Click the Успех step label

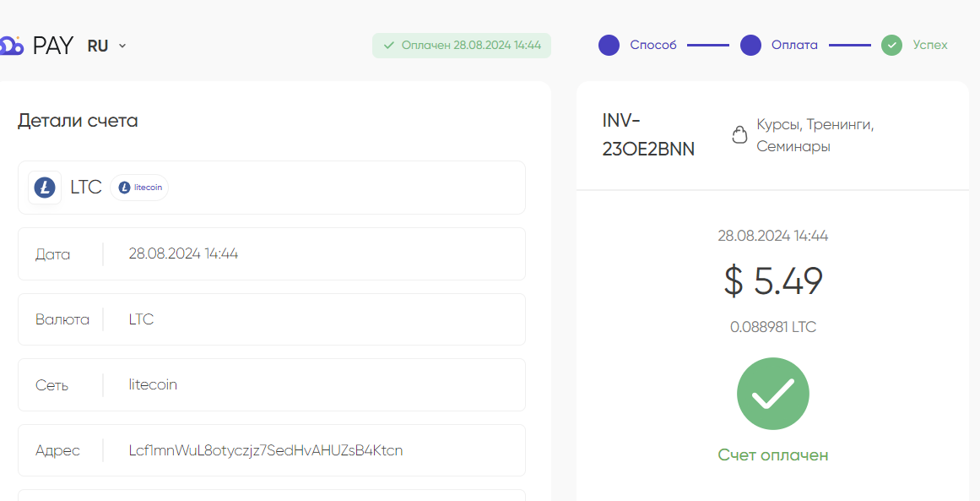[x=930, y=45]
